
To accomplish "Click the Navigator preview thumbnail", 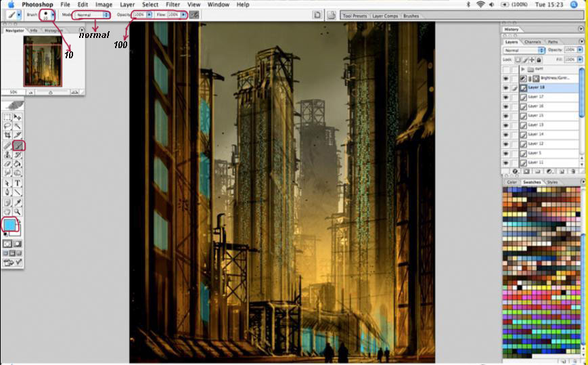I will pos(43,61).
